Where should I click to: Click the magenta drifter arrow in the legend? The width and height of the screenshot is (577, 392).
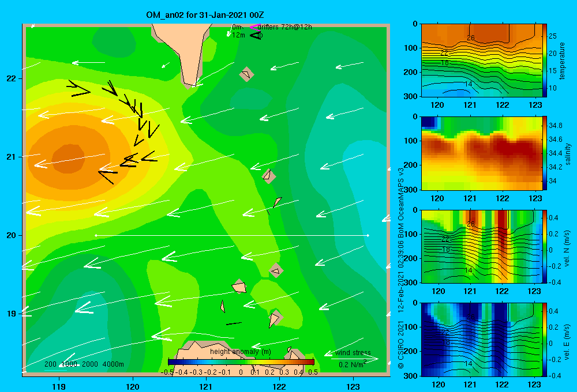click(255, 27)
